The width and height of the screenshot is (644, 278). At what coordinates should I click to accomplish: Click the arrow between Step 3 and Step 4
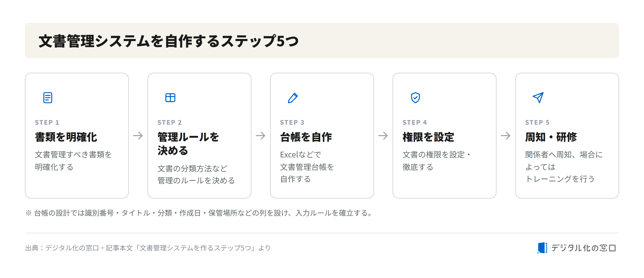click(x=383, y=136)
